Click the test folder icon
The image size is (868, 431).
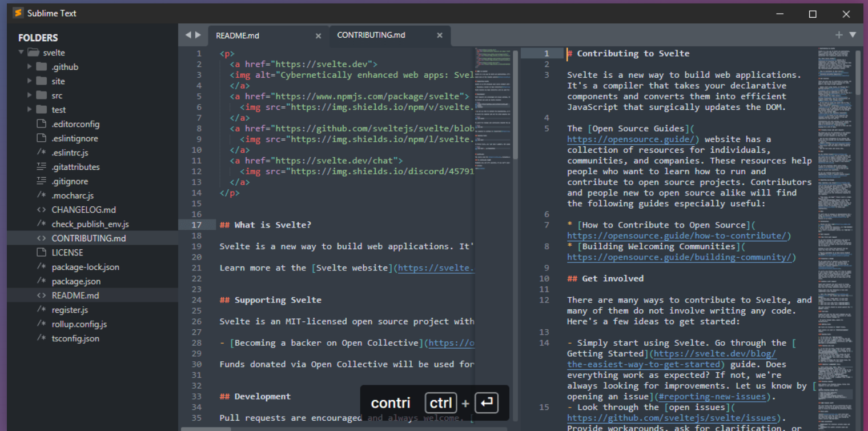41,109
